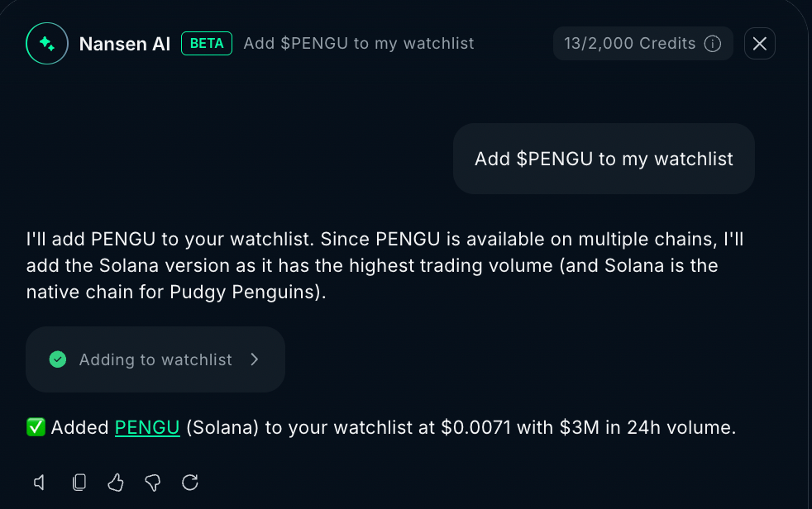This screenshot has width=812, height=509.
Task: Click the Nansen AI title text
Action: [124, 44]
